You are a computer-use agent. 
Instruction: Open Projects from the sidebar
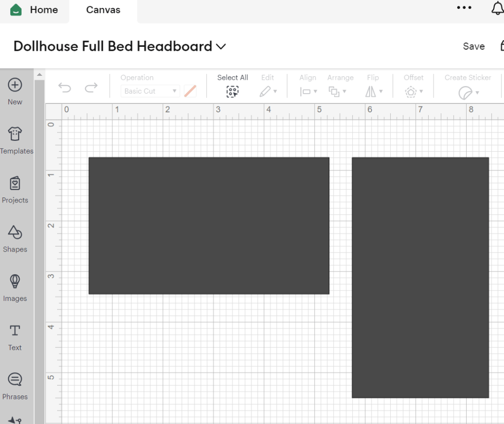[x=15, y=184]
